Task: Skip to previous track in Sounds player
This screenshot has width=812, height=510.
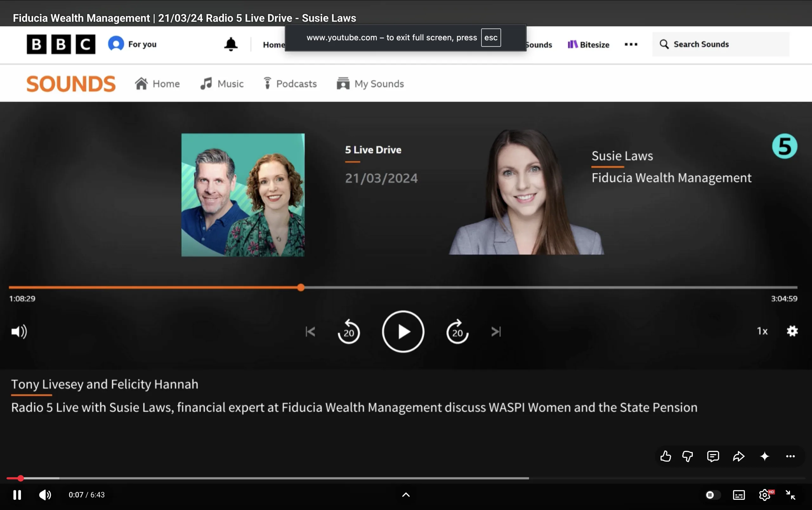Action: 310,332
